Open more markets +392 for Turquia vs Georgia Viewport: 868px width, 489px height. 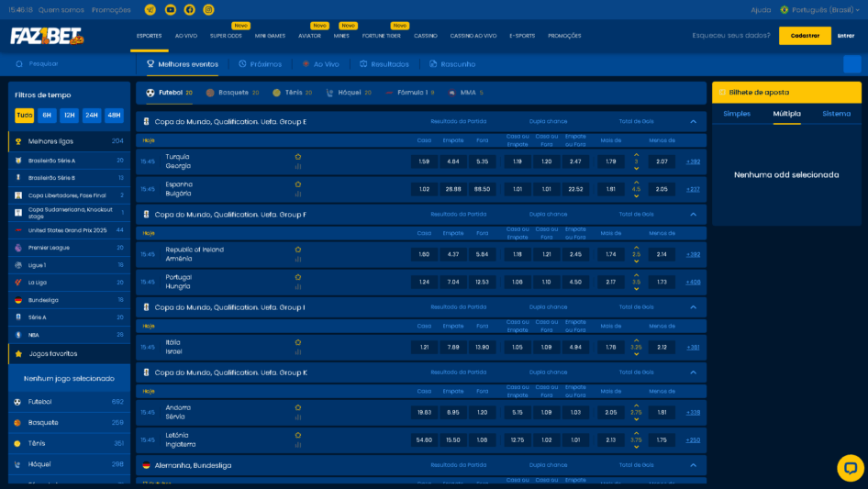click(693, 161)
